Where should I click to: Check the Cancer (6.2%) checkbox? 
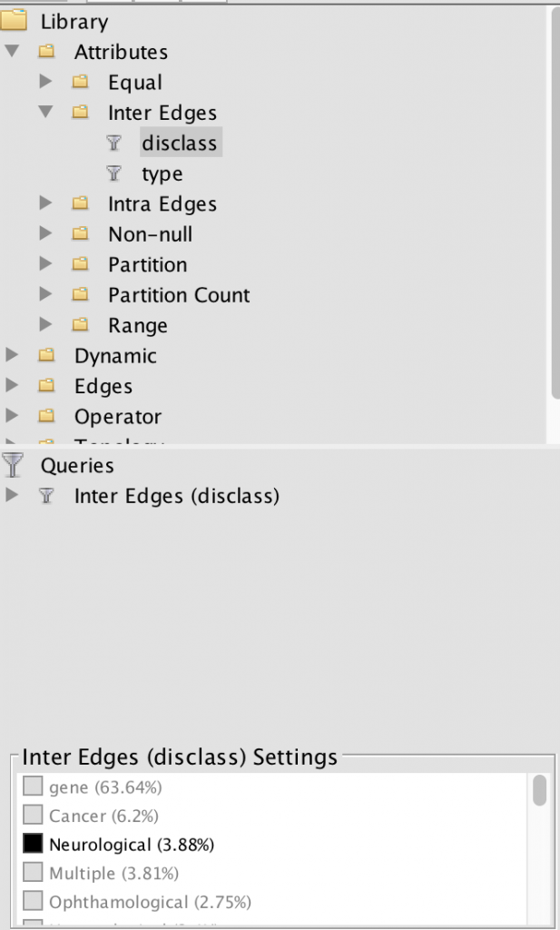coord(33,816)
